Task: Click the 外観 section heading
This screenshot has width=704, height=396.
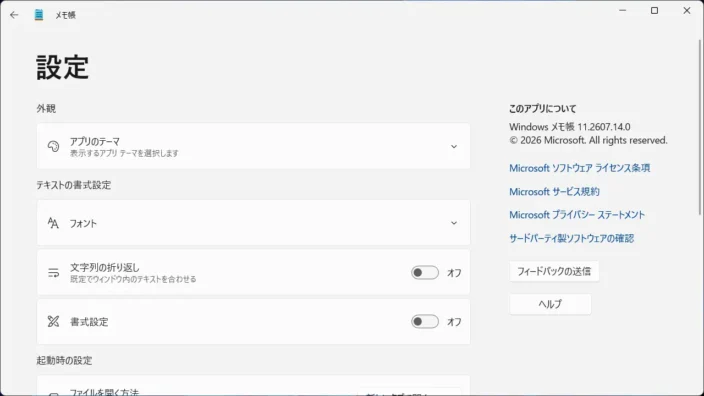Action: (x=46, y=109)
